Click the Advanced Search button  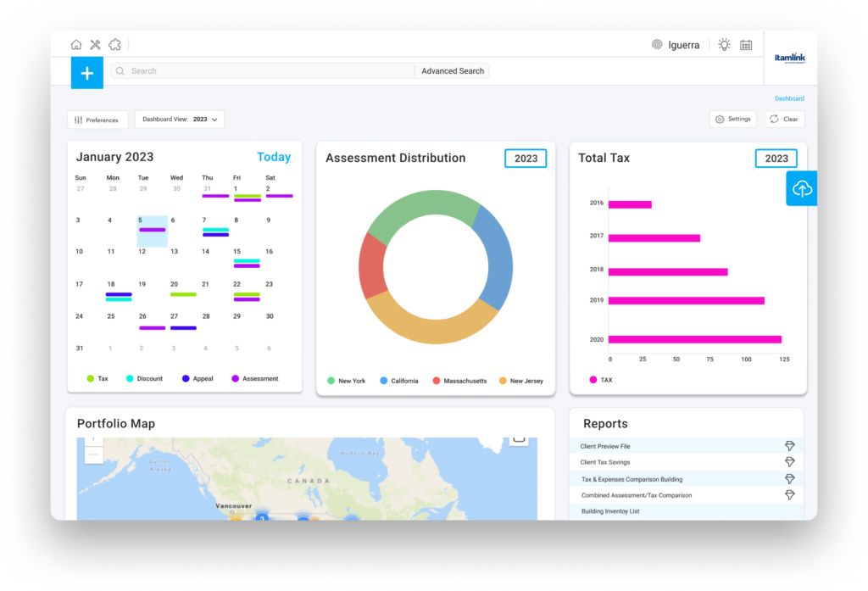point(453,71)
